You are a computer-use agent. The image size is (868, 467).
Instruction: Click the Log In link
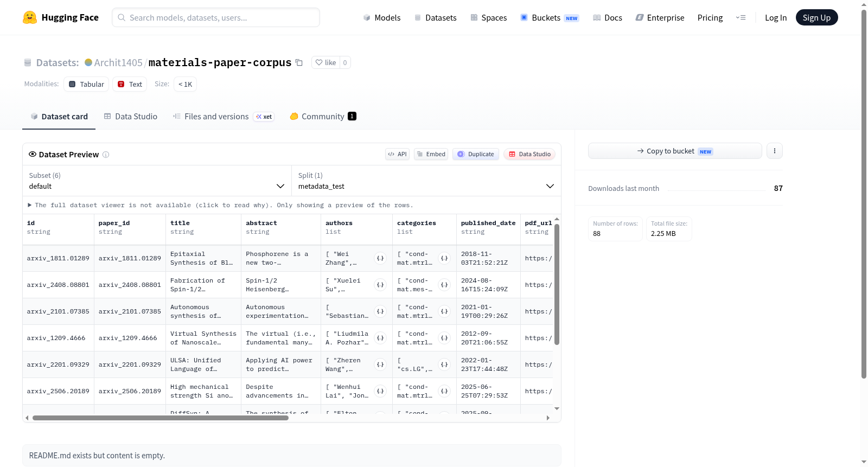click(776, 17)
